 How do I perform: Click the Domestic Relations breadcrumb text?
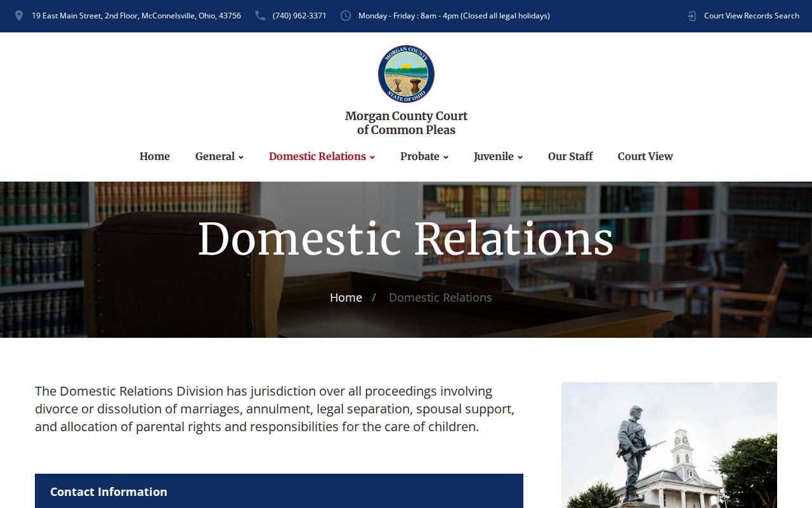tap(440, 297)
